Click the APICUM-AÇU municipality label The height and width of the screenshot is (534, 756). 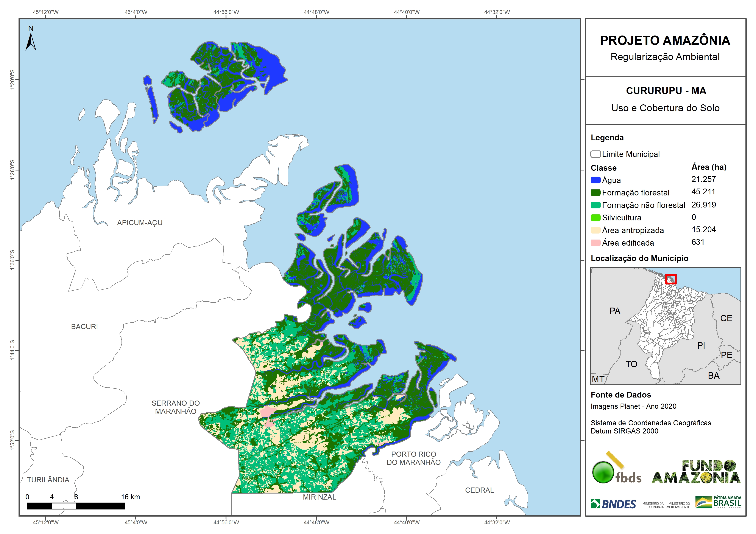140,223
